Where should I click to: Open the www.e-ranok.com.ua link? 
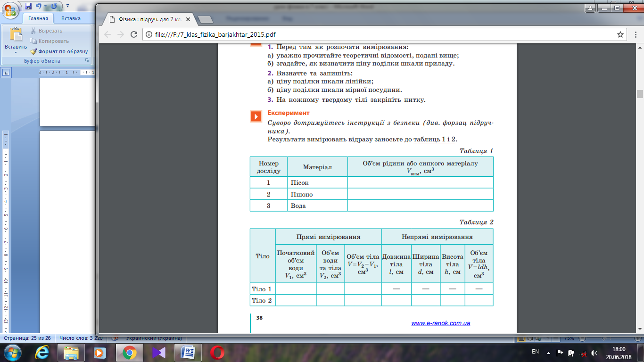[440, 323]
